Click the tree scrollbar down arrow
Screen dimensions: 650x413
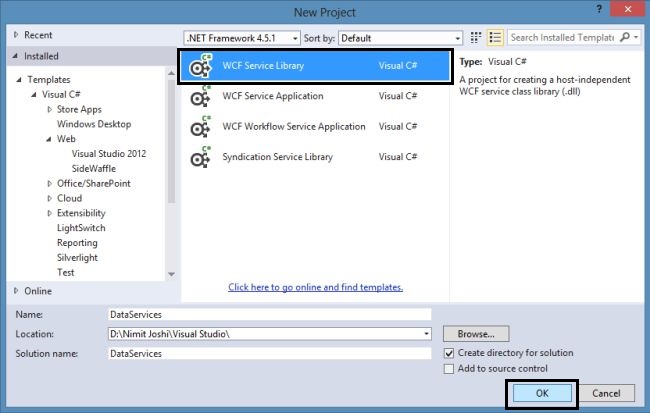point(171,274)
